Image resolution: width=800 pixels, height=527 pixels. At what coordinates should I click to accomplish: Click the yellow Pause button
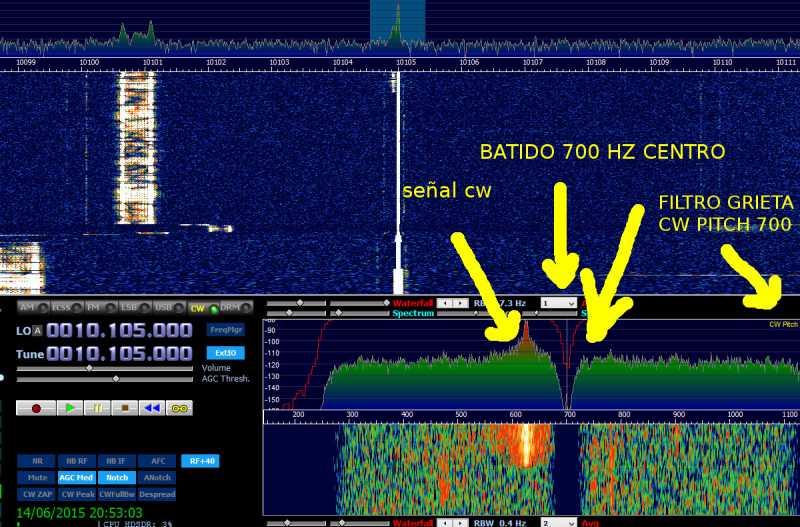coord(97,408)
